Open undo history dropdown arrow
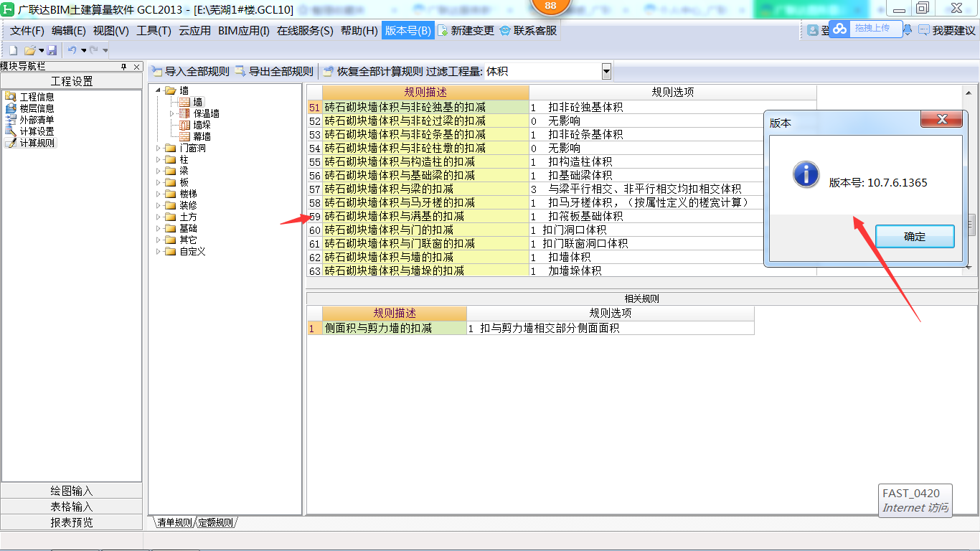The height and width of the screenshot is (551, 980). tap(83, 50)
